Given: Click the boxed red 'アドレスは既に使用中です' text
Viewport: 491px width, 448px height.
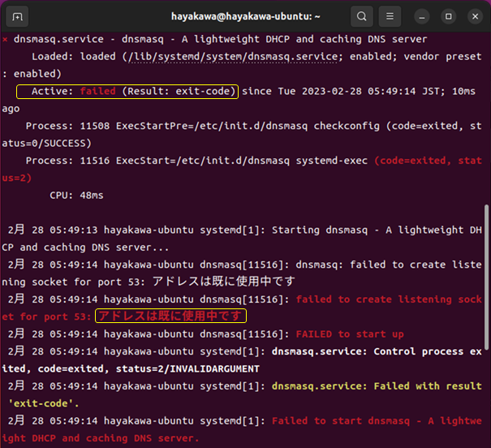Looking at the screenshot, I should click(x=170, y=316).
